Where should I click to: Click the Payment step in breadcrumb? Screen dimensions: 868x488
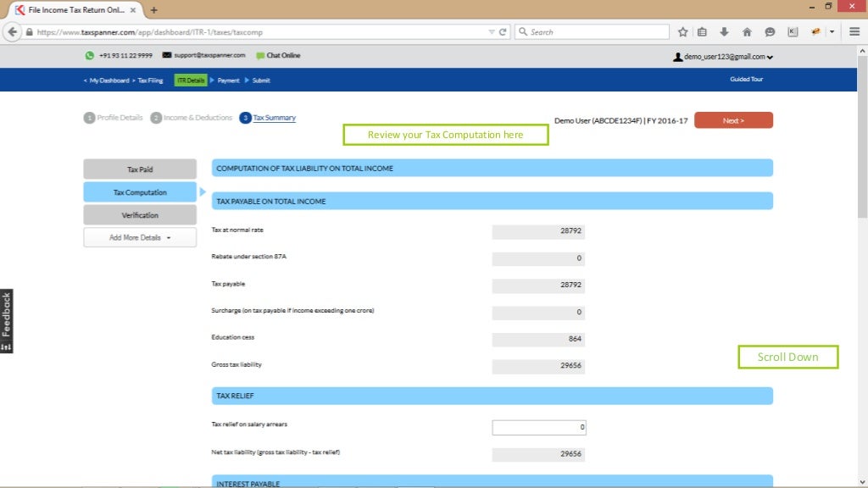pyautogui.click(x=228, y=80)
